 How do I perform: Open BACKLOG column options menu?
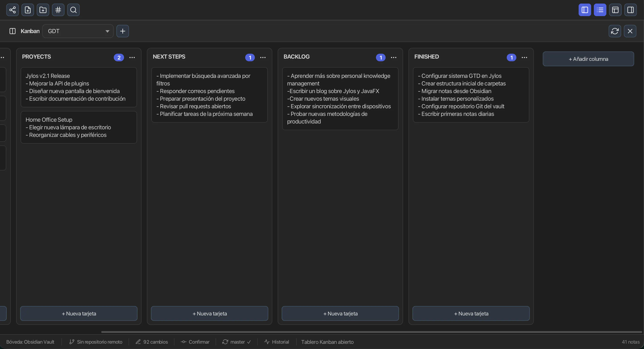pos(393,57)
